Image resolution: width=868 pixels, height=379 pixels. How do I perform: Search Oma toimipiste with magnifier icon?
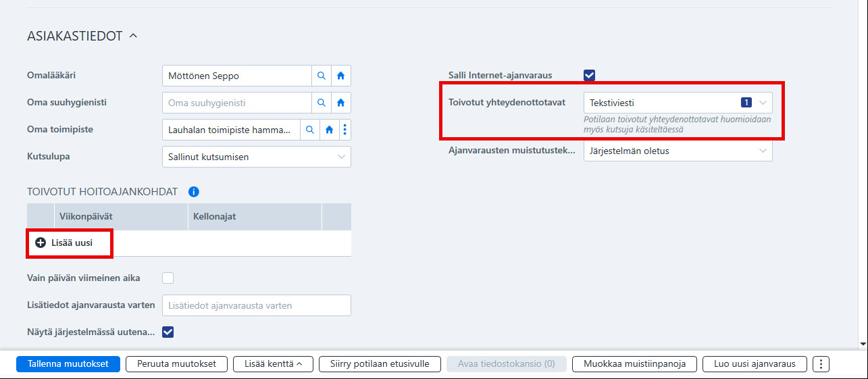[310, 130]
